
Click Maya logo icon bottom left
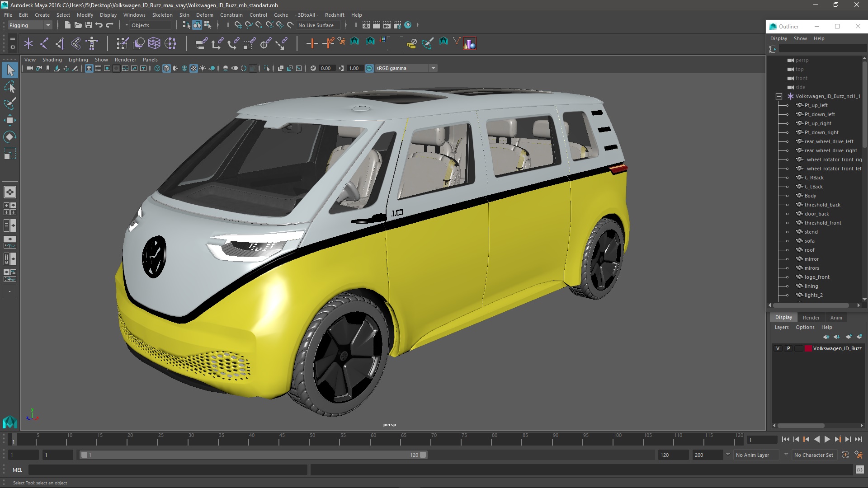pos(9,422)
